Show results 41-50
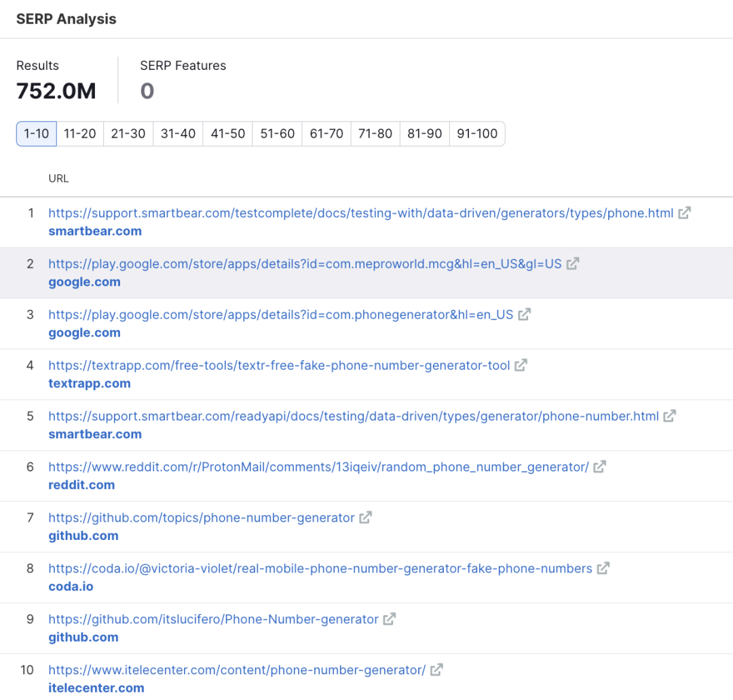Image resolution: width=733 pixels, height=700 pixels. click(x=228, y=134)
